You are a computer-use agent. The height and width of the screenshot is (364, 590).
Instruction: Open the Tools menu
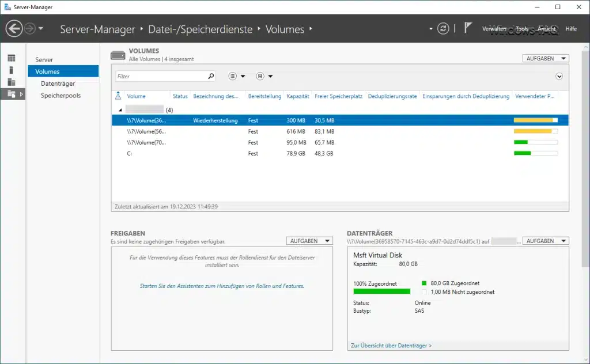521,28
